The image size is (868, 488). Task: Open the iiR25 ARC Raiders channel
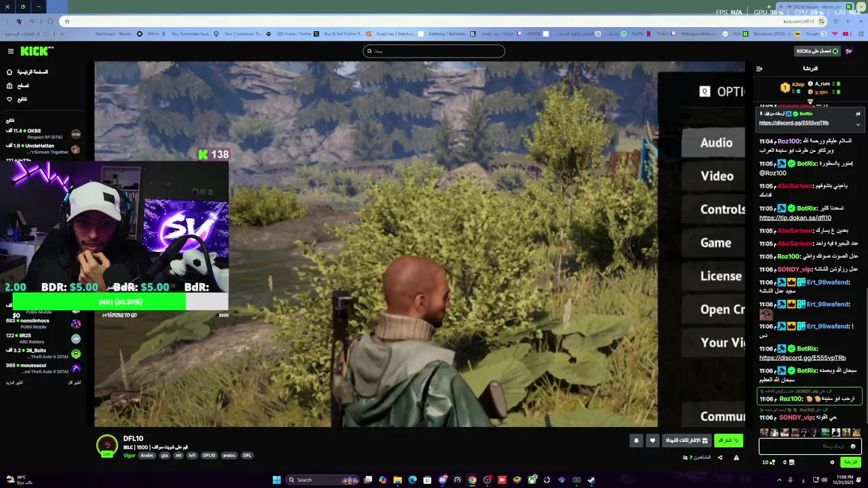(43, 338)
